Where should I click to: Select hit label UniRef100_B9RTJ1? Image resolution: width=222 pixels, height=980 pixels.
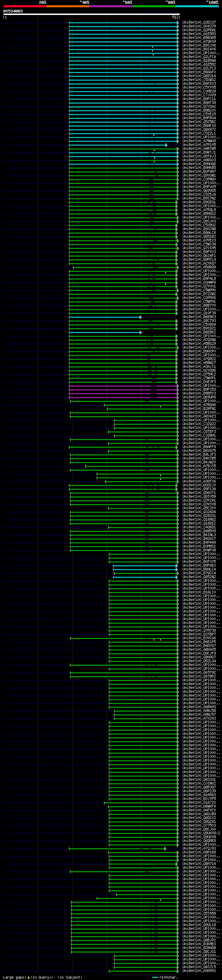click(199, 153)
